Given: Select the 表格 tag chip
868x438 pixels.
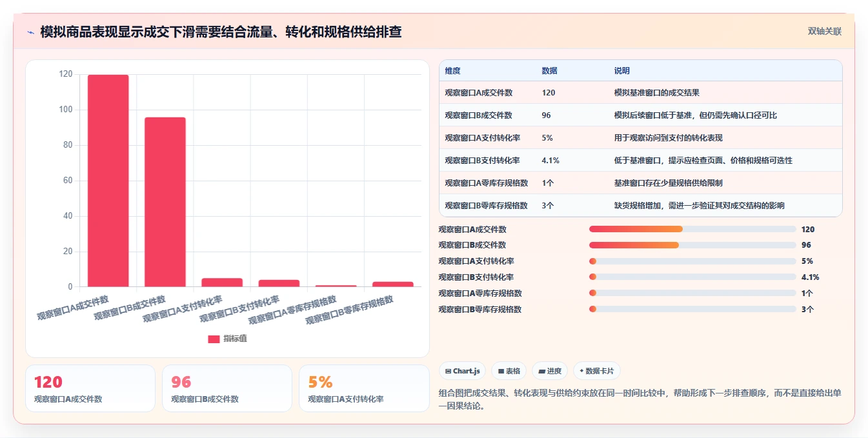Looking at the screenshot, I should tap(509, 371).
